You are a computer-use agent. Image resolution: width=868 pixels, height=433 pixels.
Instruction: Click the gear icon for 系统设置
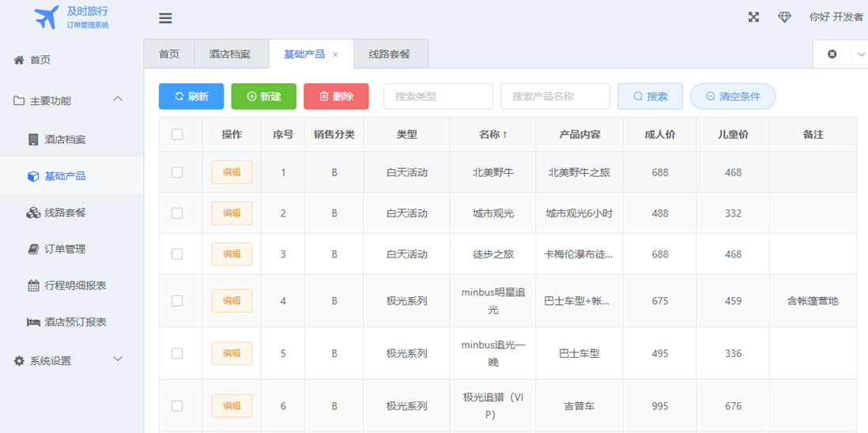pyautogui.click(x=19, y=360)
